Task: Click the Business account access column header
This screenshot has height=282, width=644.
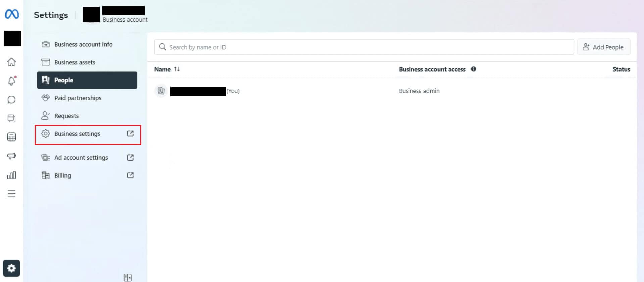Action: pos(432,69)
